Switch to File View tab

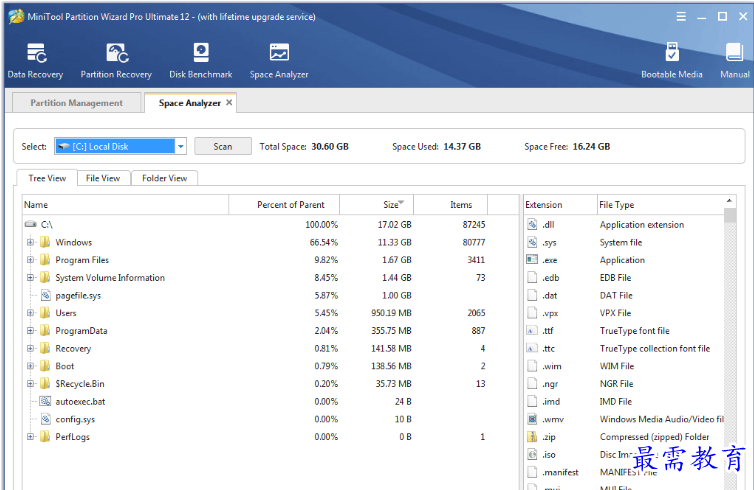coord(103,178)
